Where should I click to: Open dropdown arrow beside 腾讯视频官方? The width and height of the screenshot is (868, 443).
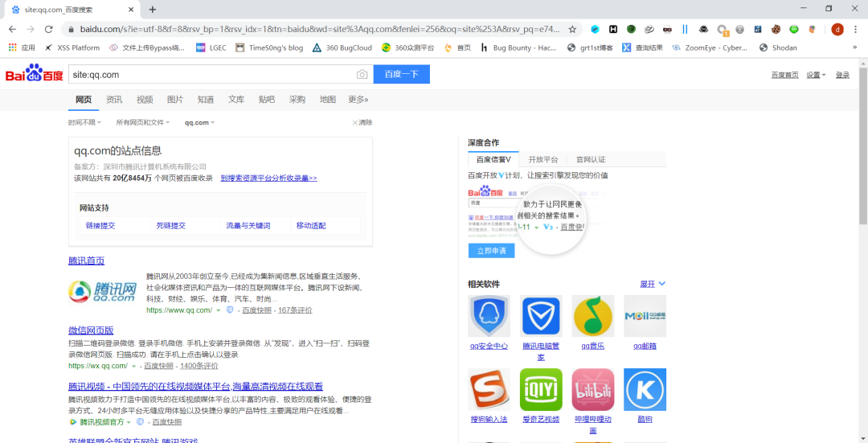coord(129,422)
